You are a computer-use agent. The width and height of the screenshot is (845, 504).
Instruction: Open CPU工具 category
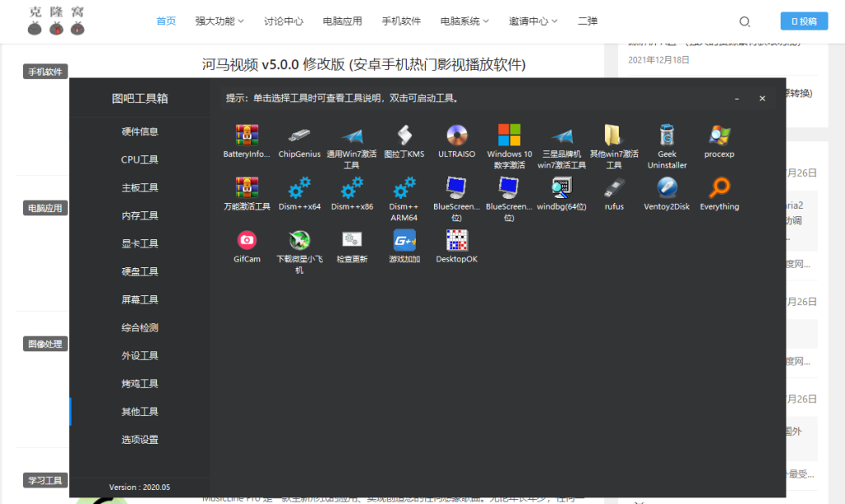coord(139,159)
